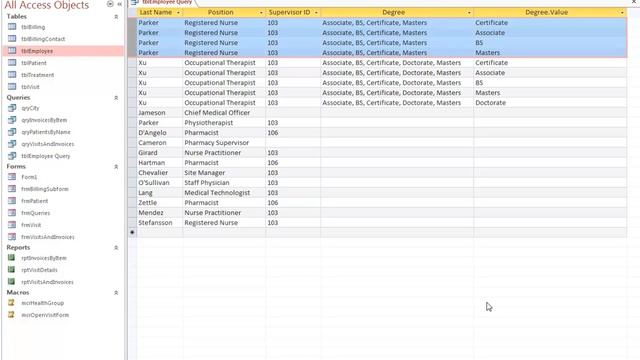Click the mcrHealthGroup macro name
The height and width of the screenshot is (360, 640).
pos(42,303)
